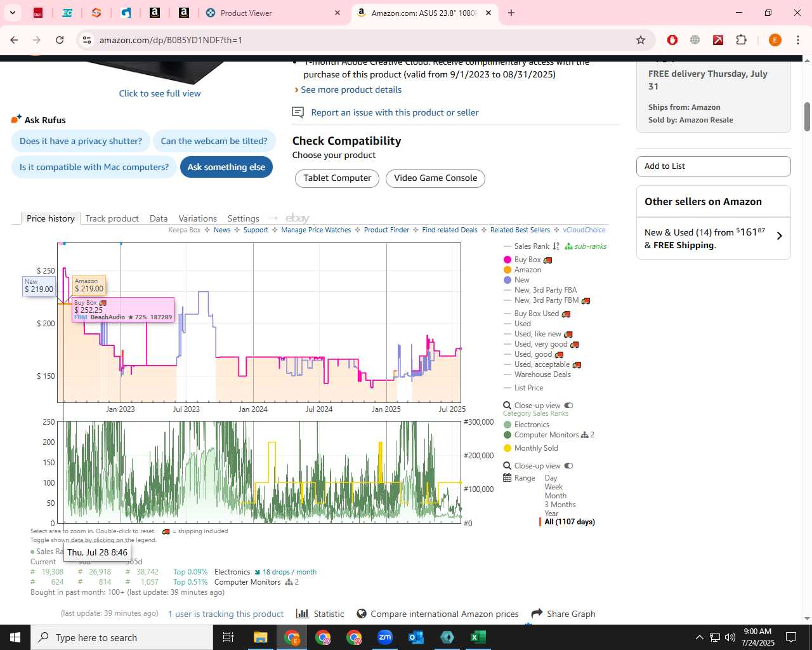Select Tablet Computer compatibility option

(337, 178)
